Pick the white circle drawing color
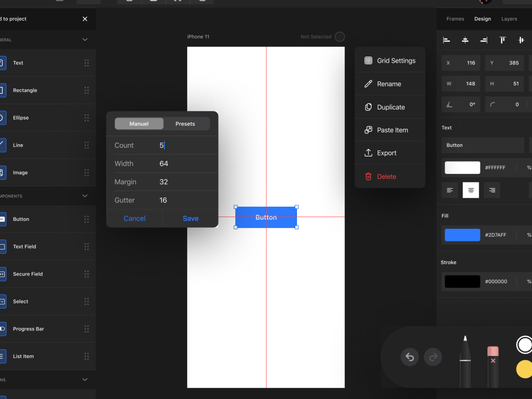The image size is (532, 399). coord(524,345)
